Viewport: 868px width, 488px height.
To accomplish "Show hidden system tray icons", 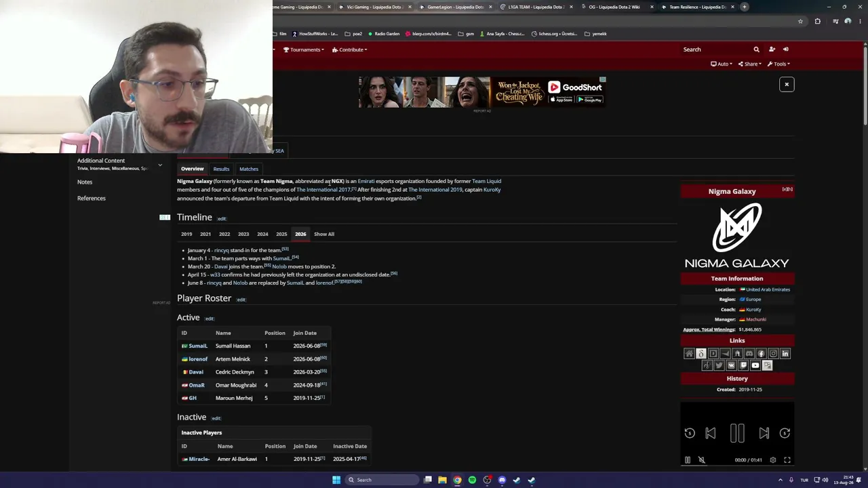I will (779, 480).
